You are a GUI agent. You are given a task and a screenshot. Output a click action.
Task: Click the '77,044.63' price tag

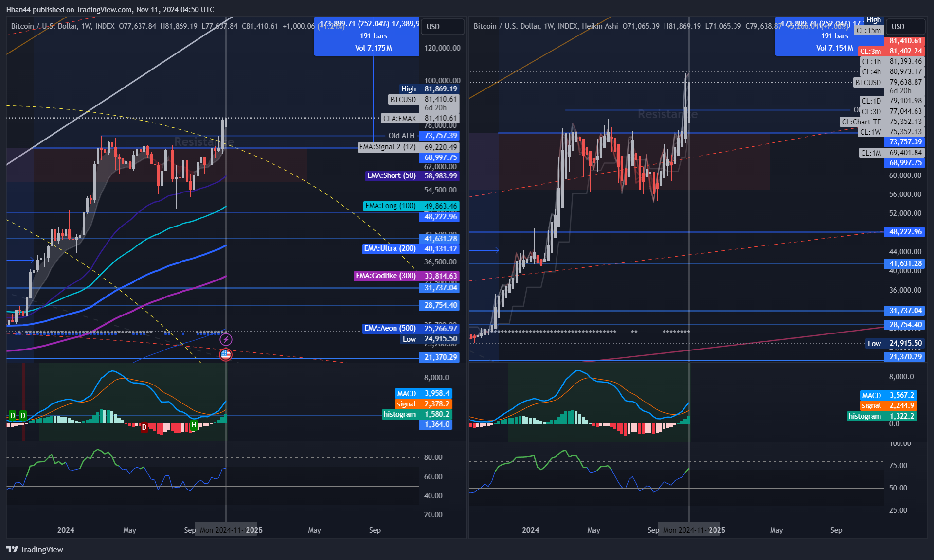(x=905, y=111)
